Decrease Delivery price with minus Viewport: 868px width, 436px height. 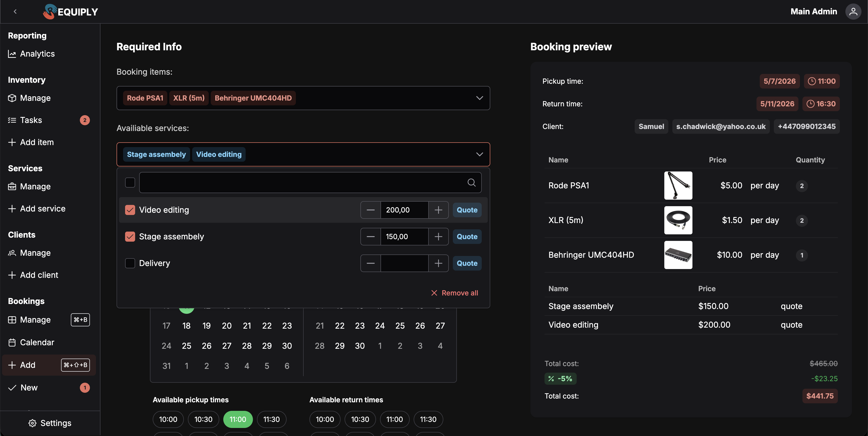point(371,263)
